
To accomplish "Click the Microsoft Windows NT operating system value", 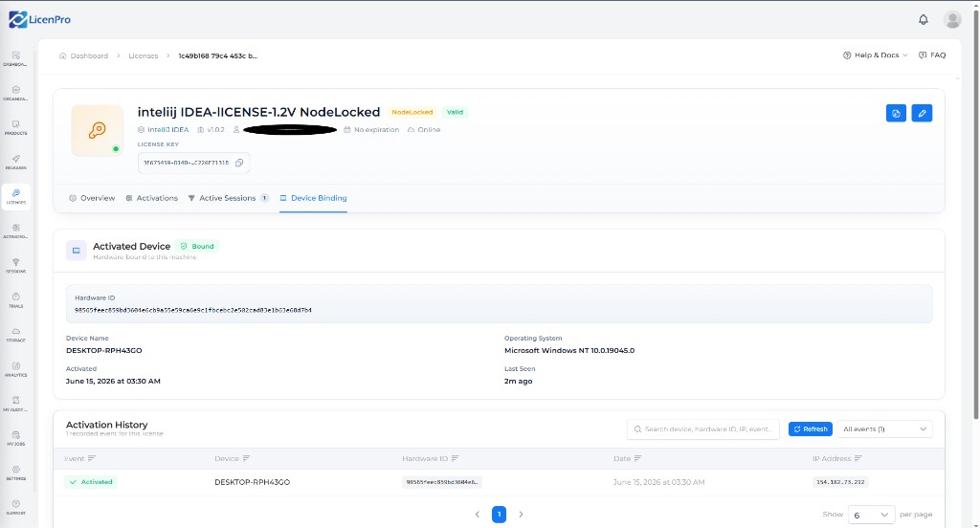I will 569,350.
